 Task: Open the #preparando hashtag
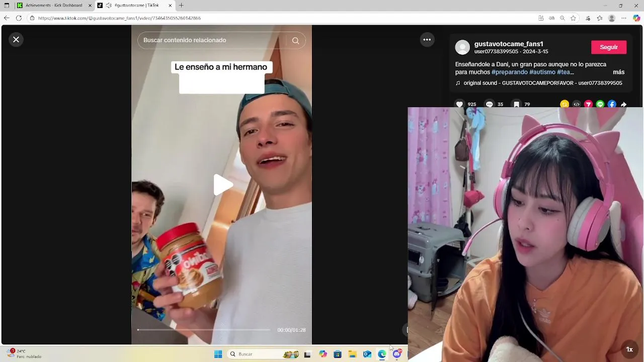[x=509, y=72]
